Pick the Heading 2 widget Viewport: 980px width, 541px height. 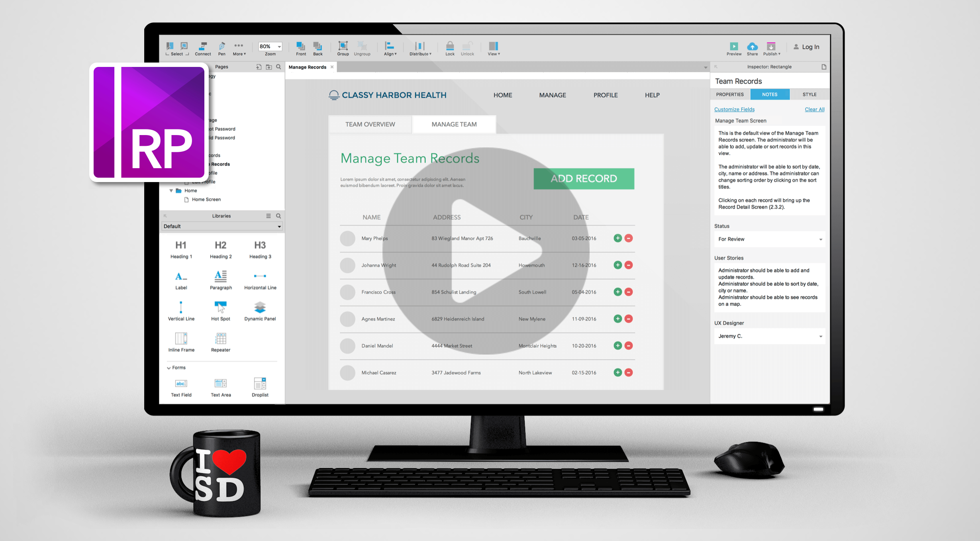click(x=221, y=250)
